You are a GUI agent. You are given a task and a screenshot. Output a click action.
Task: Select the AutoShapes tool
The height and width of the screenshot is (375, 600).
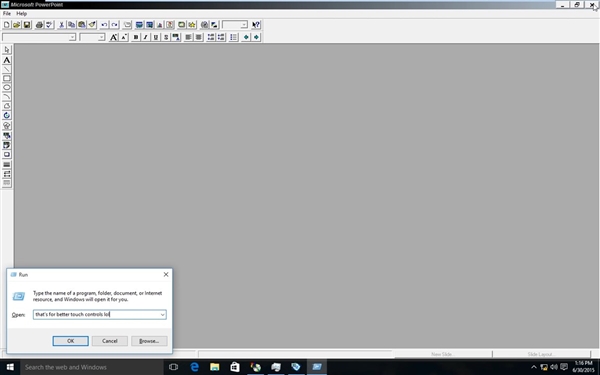[x=7, y=126]
